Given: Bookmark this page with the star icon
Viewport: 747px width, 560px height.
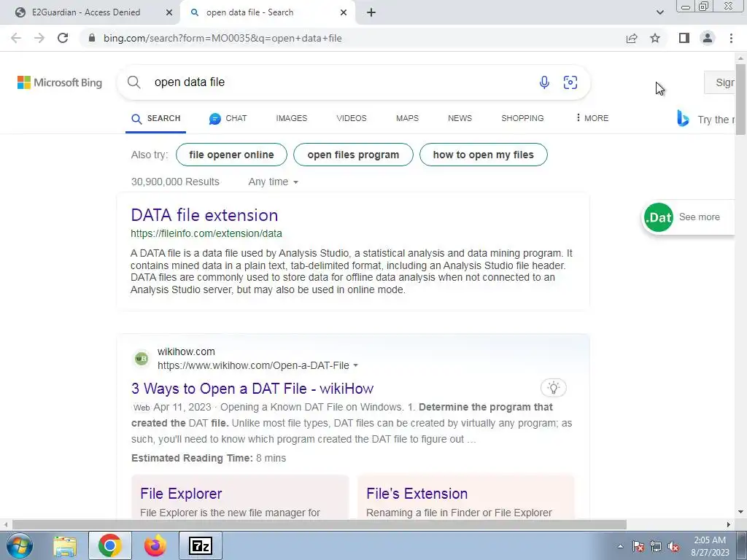Looking at the screenshot, I should [655, 38].
